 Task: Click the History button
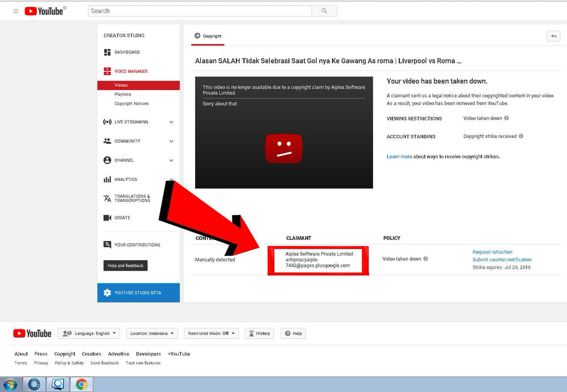point(259,333)
